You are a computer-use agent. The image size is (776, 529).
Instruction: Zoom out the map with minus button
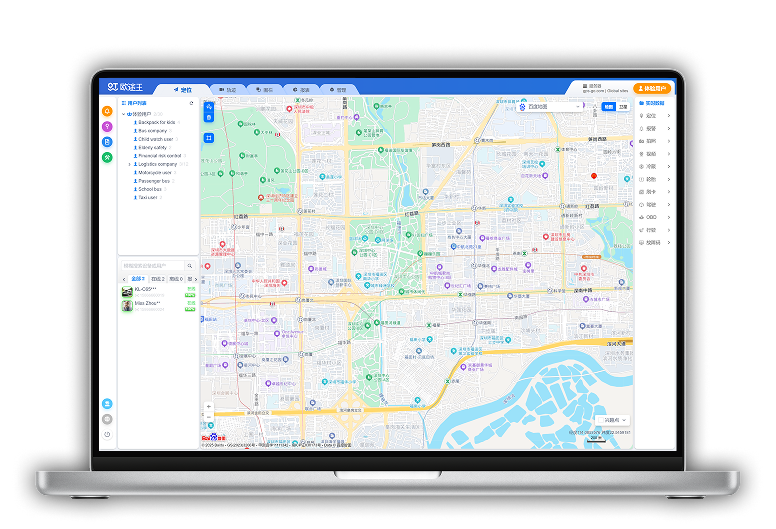(x=209, y=417)
